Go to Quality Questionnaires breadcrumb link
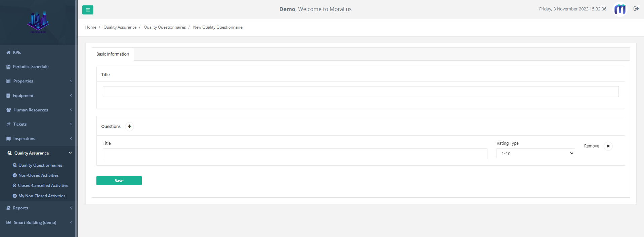This screenshot has width=644, height=237. 165,27
